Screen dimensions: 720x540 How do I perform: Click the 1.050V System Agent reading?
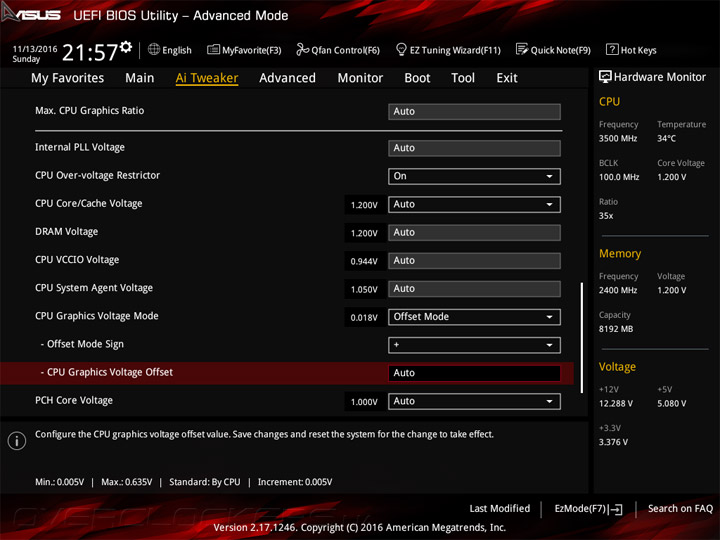(x=364, y=289)
